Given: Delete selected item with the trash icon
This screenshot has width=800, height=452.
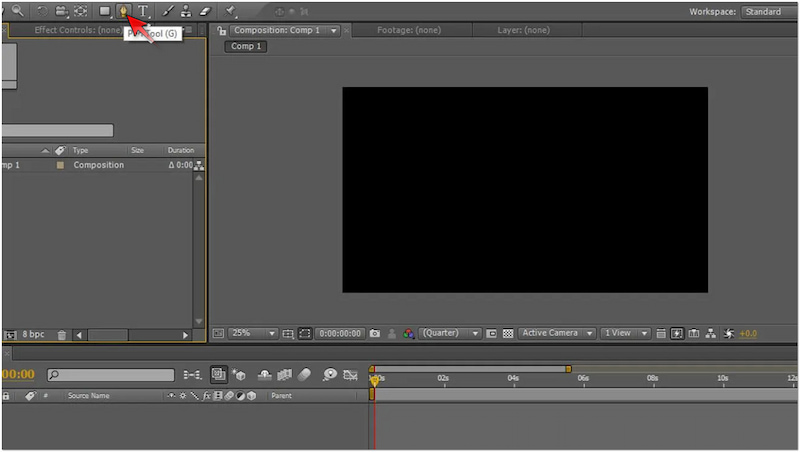Looking at the screenshot, I should pos(62,334).
